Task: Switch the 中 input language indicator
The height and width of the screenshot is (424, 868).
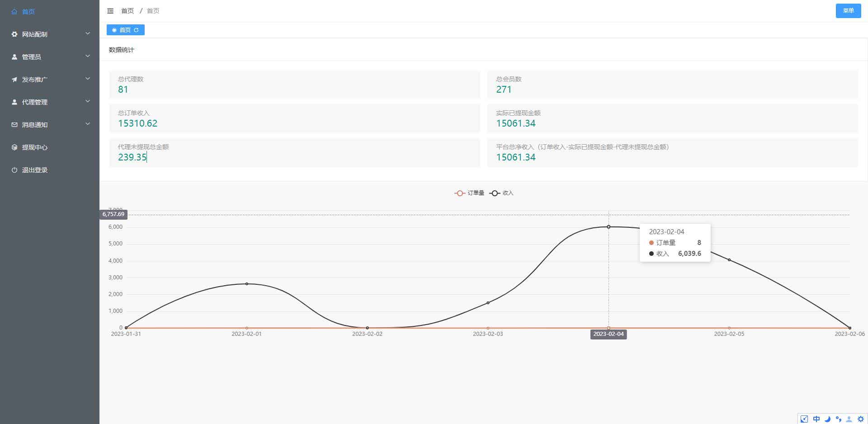Action: [816, 419]
